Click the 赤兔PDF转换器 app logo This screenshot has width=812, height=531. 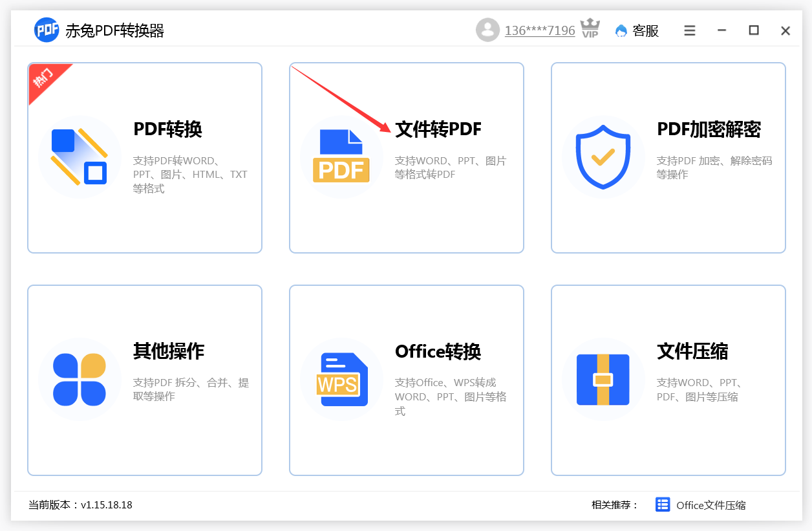tap(47, 30)
